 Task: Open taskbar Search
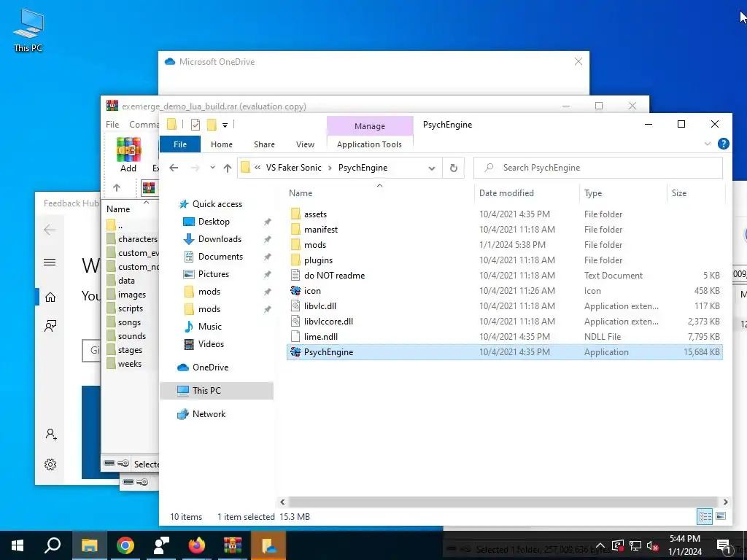click(53, 545)
